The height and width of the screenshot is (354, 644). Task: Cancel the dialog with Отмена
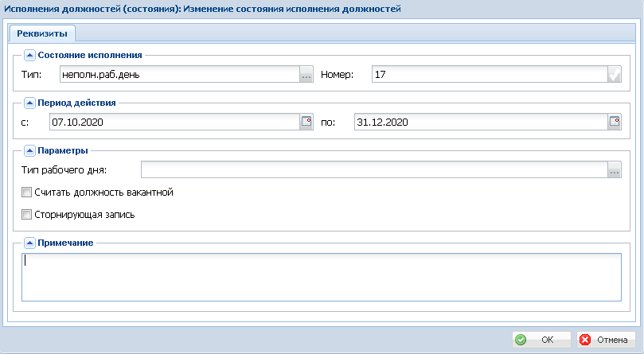606,340
